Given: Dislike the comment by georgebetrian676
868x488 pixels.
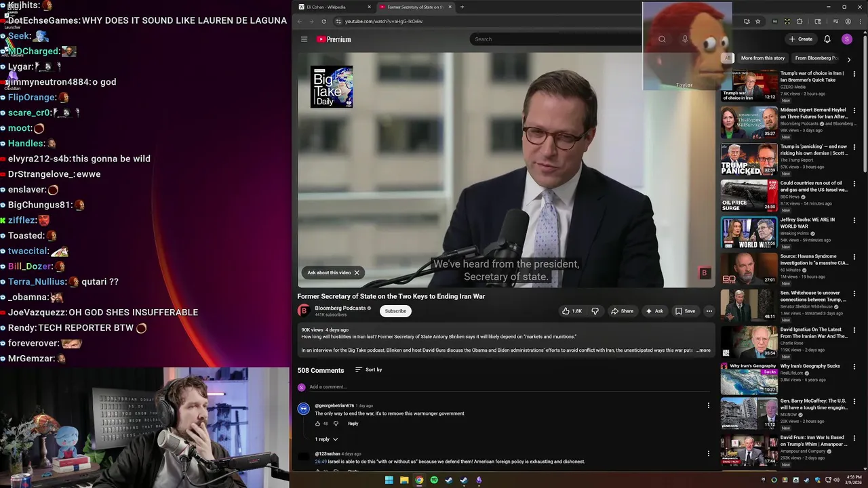Looking at the screenshot, I should click(x=336, y=424).
